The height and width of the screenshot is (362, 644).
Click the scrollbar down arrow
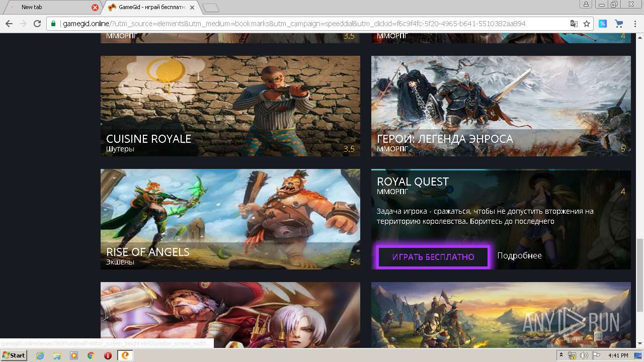point(639,344)
